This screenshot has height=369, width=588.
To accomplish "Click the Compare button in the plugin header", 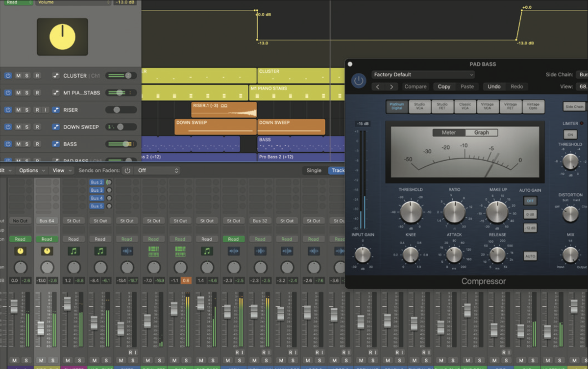I will pos(416,86).
